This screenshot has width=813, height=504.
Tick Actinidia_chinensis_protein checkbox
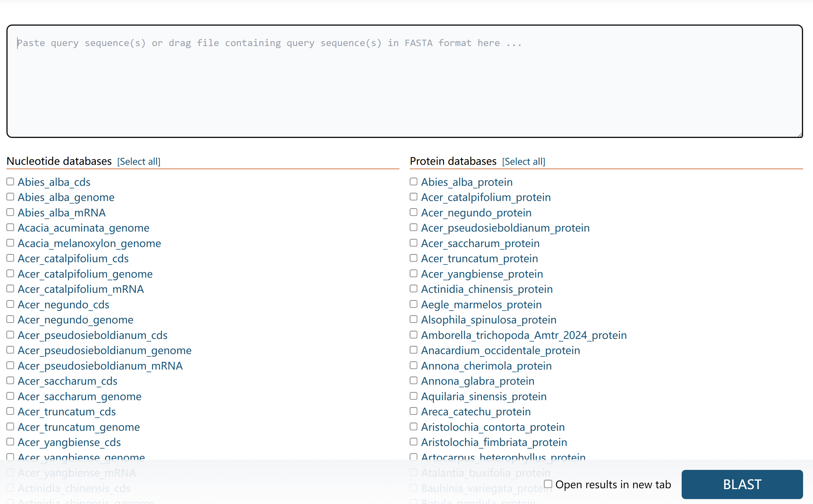tap(414, 289)
